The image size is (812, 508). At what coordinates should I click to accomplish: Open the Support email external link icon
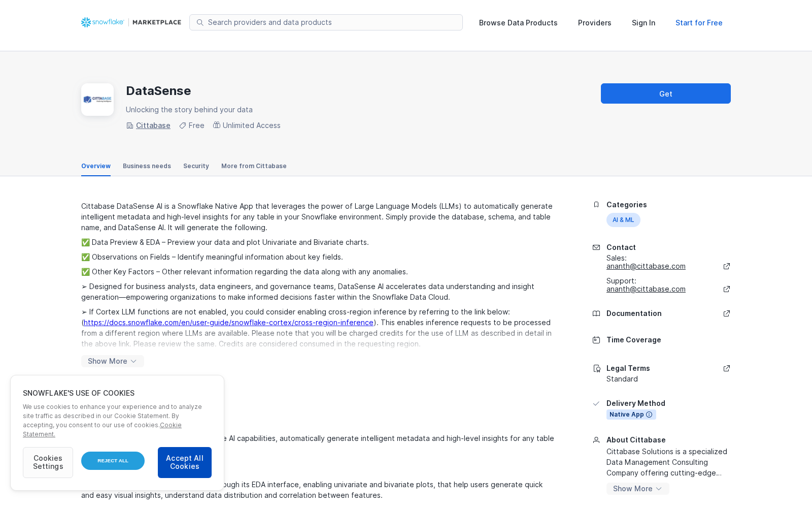point(727,289)
